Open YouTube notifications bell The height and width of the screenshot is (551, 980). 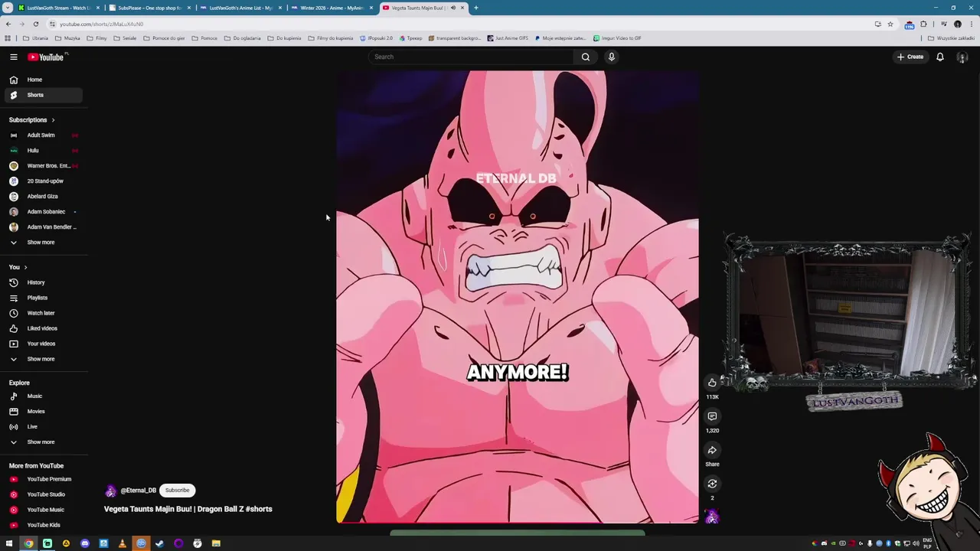coord(939,57)
